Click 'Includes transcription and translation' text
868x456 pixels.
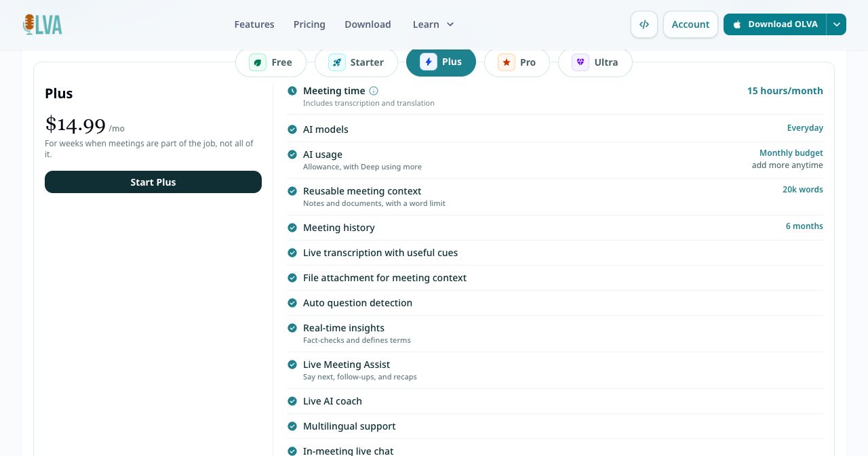pos(369,103)
